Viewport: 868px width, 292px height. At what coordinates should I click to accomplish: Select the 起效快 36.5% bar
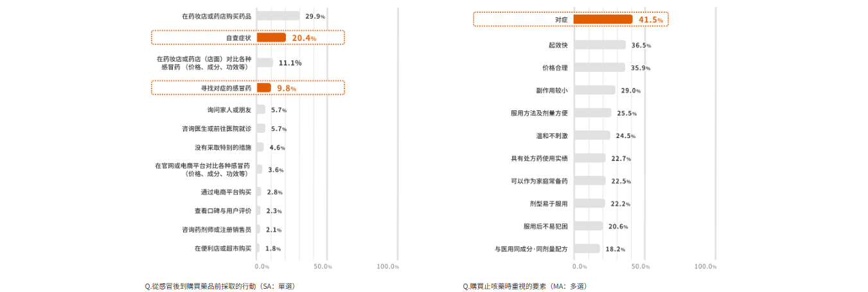coord(599,45)
